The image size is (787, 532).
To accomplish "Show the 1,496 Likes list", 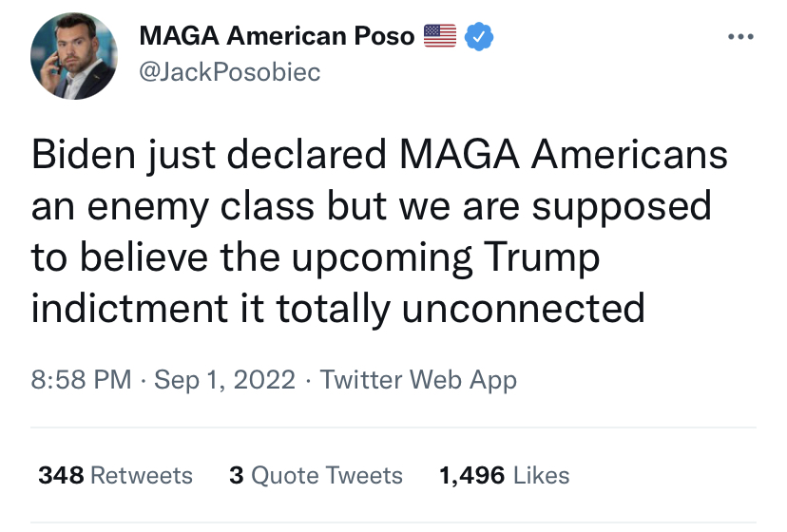I will (504, 475).
